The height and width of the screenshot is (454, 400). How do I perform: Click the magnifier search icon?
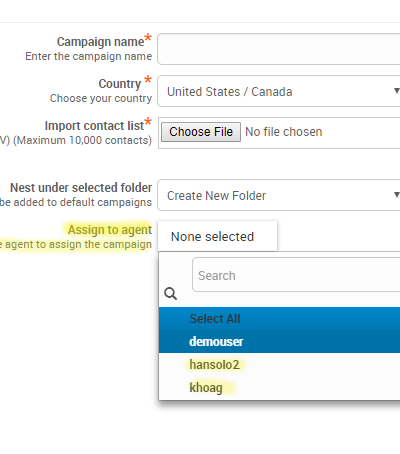(x=170, y=294)
